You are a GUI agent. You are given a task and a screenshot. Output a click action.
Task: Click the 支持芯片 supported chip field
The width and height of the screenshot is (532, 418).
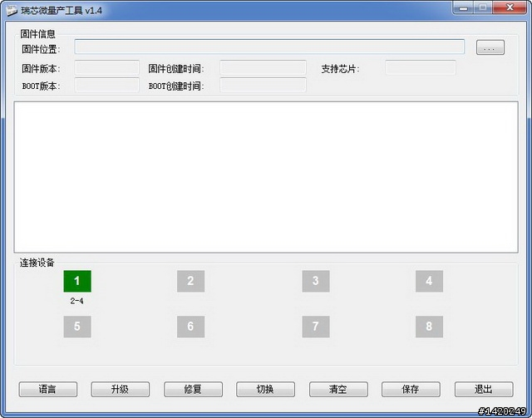click(x=421, y=67)
